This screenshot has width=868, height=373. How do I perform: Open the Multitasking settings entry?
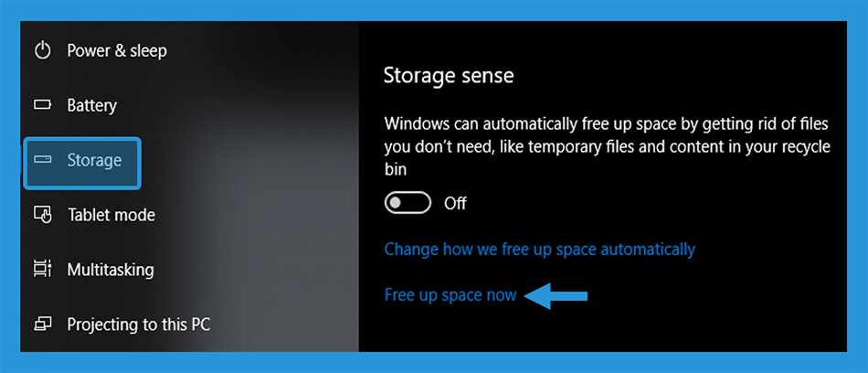(x=111, y=270)
